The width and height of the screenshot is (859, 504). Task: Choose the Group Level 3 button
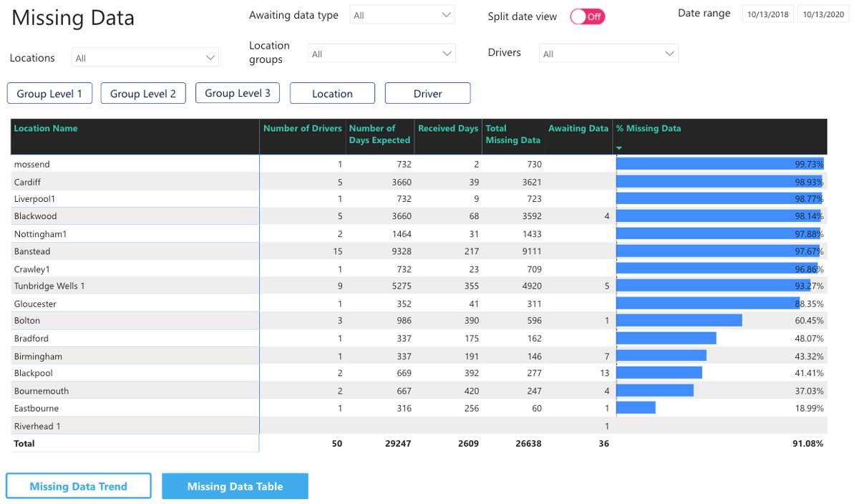coord(238,93)
